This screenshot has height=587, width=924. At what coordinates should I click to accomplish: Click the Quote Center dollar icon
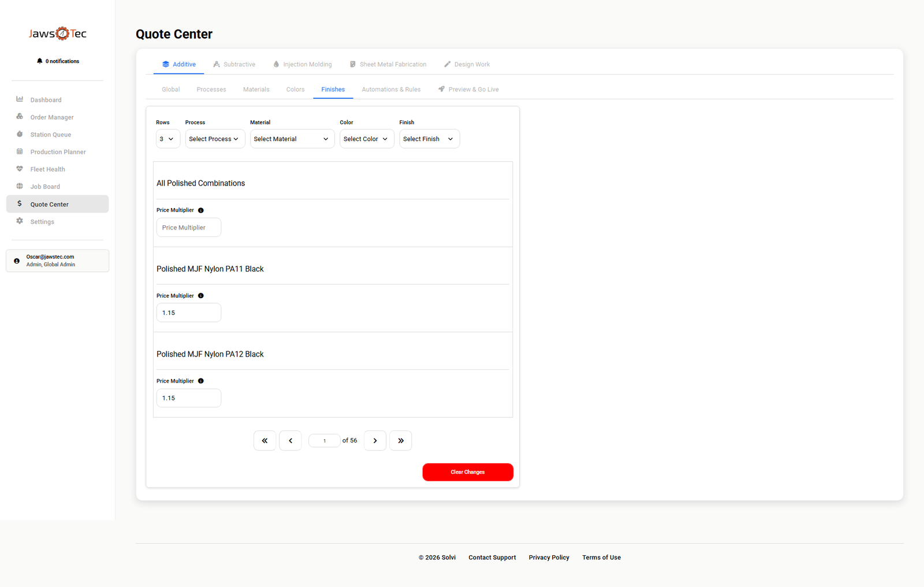pos(20,203)
